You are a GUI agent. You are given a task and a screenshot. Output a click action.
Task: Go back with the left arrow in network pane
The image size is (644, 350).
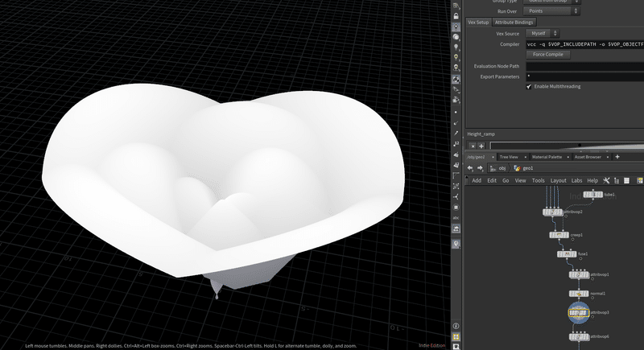(470, 168)
